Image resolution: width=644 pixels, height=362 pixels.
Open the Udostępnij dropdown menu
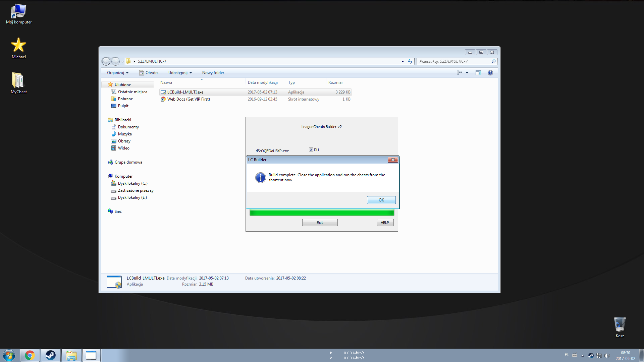pos(180,73)
